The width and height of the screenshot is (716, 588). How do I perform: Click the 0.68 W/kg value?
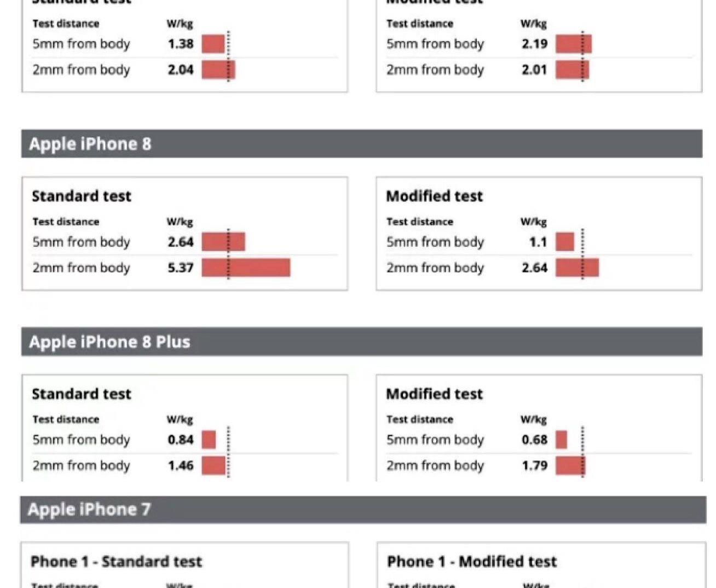point(534,440)
